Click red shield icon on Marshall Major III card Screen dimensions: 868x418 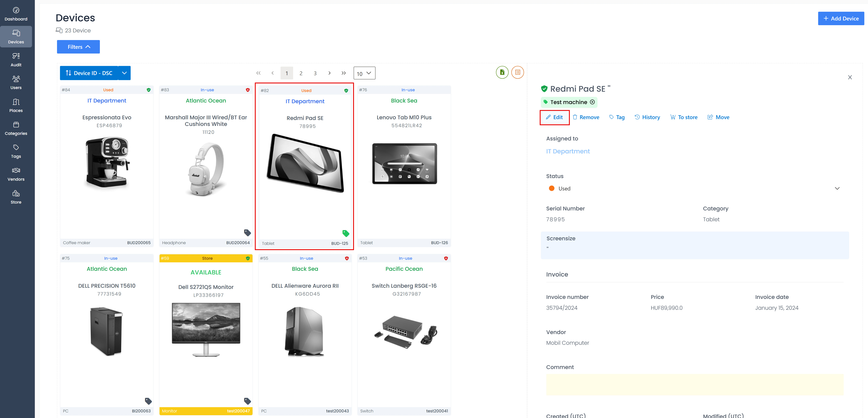click(x=248, y=90)
